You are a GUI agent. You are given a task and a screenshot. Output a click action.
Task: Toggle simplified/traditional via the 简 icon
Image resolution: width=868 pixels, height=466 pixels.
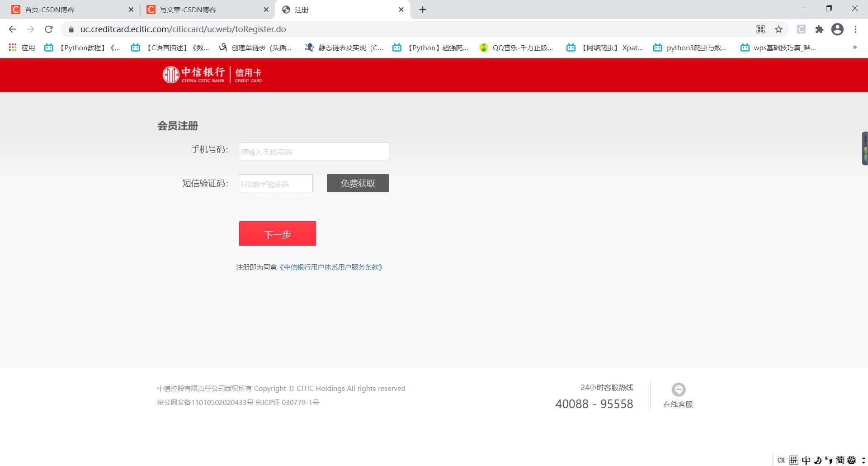(840, 460)
